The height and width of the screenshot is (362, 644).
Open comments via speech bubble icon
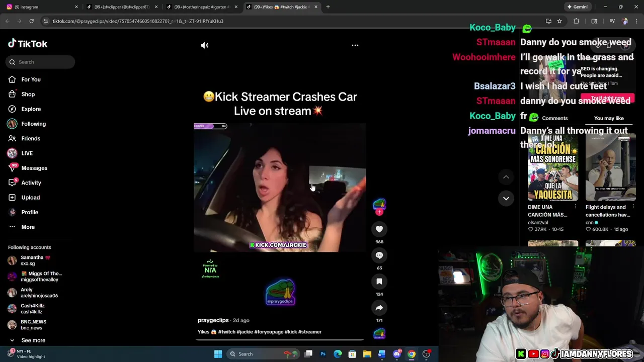[x=379, y=255]
